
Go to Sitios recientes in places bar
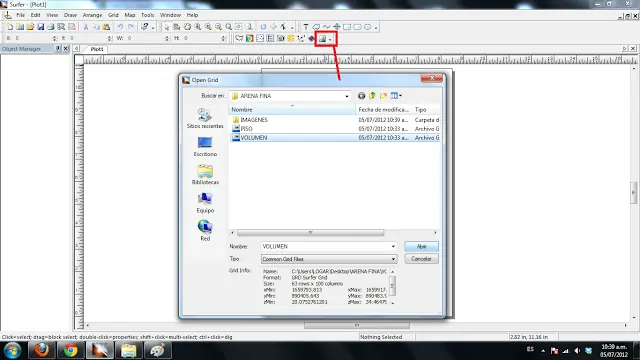coord(205,119)
